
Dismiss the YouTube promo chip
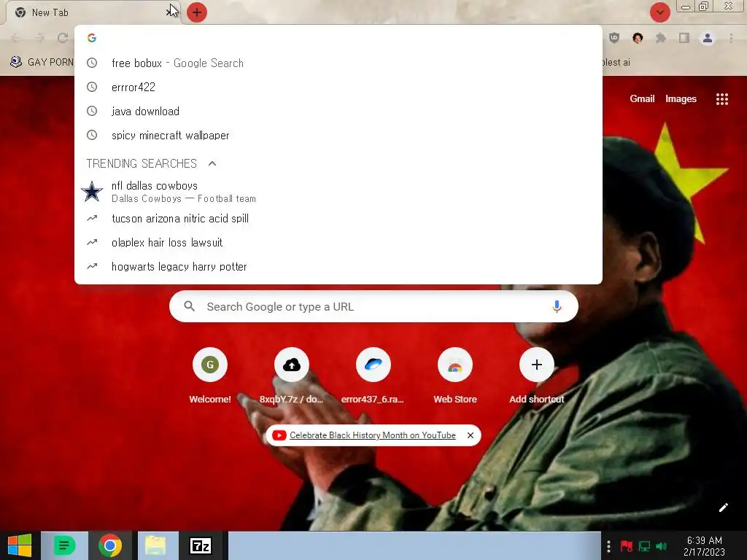471,435
